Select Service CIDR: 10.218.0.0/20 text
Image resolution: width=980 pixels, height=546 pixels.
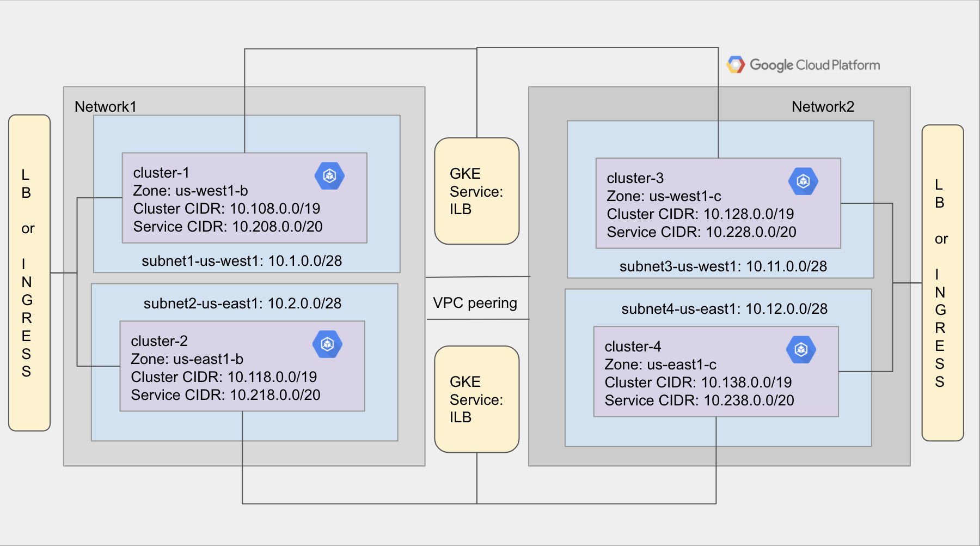(x=225, y=395)
